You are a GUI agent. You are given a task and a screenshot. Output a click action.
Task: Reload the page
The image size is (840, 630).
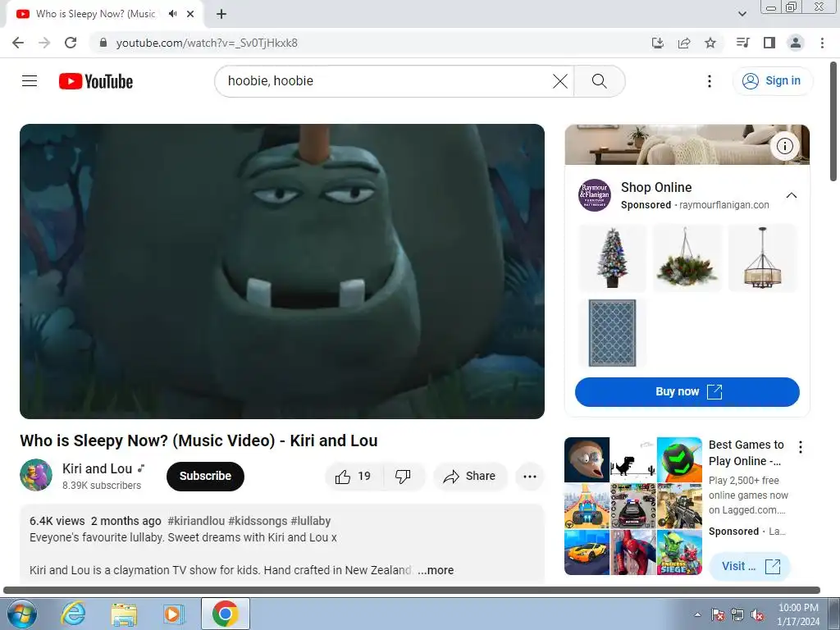coord(71,43)
